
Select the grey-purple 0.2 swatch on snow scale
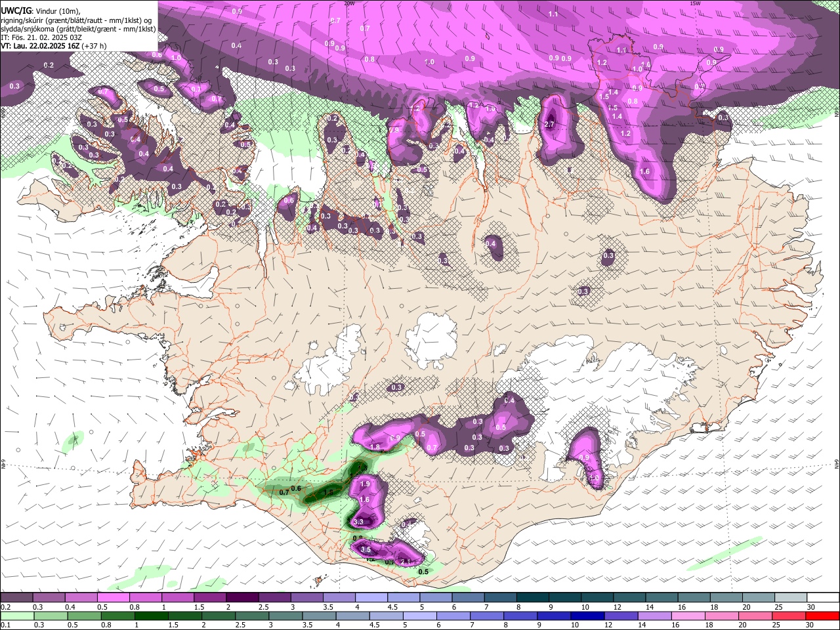(16, 597)
